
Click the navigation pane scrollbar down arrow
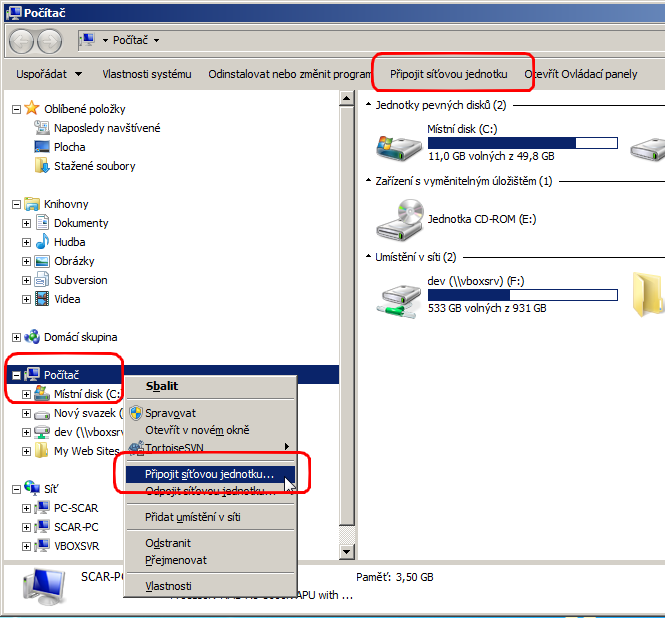coord(347,551)
